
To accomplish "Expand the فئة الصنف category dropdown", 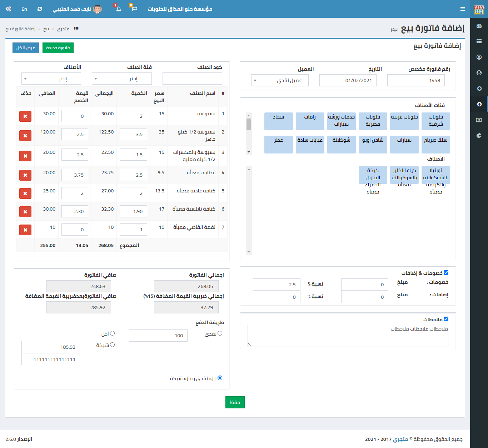I will pyautogui.click(x=122, y=79).
